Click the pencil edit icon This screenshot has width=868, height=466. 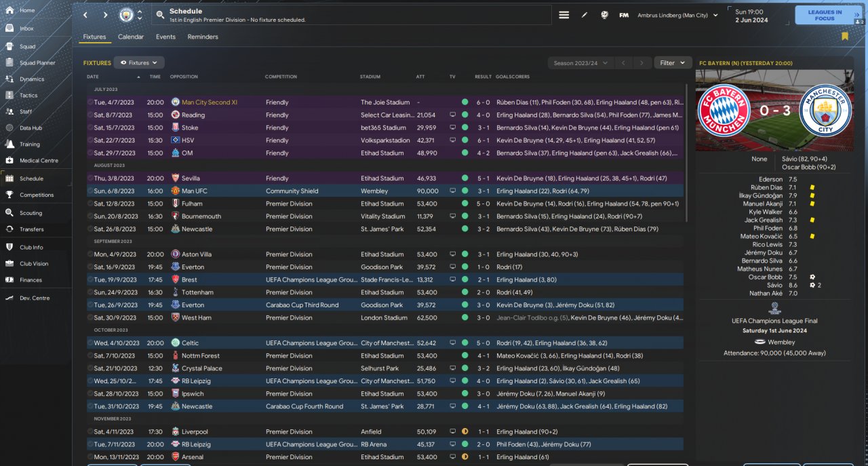pyautogui.click(x=584, y=15)
